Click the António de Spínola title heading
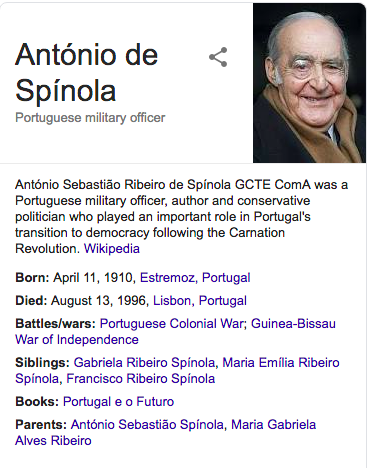371x468 pixels. (86, 73)
